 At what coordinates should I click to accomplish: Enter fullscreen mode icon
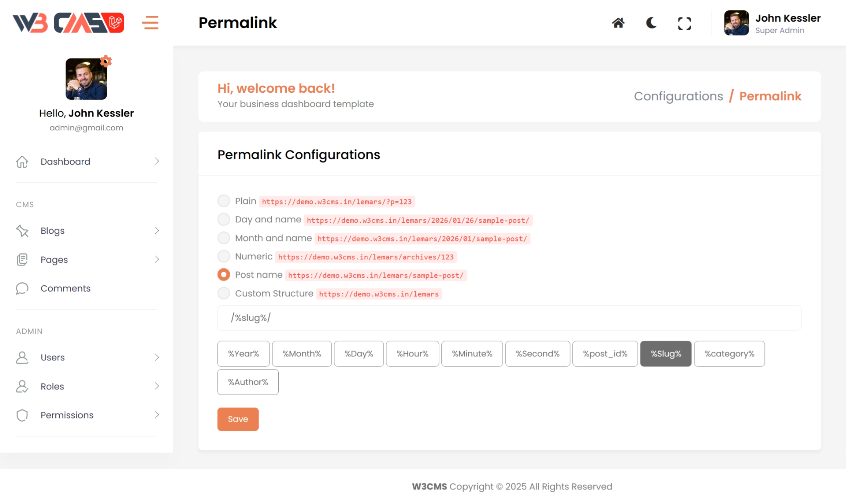click(x=684, y=23)
